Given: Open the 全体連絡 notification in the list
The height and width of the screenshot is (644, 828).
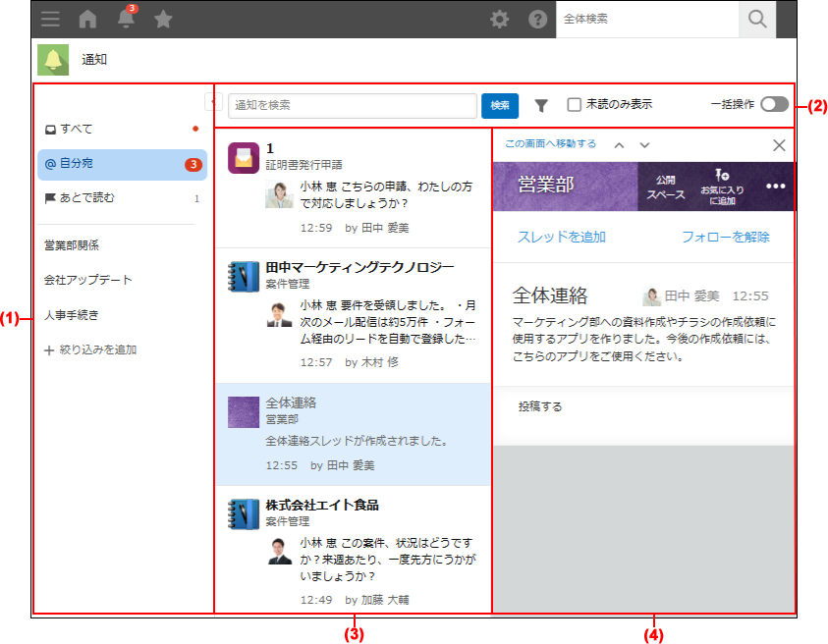Looking at the screenshot, I should tap(353, 435).
